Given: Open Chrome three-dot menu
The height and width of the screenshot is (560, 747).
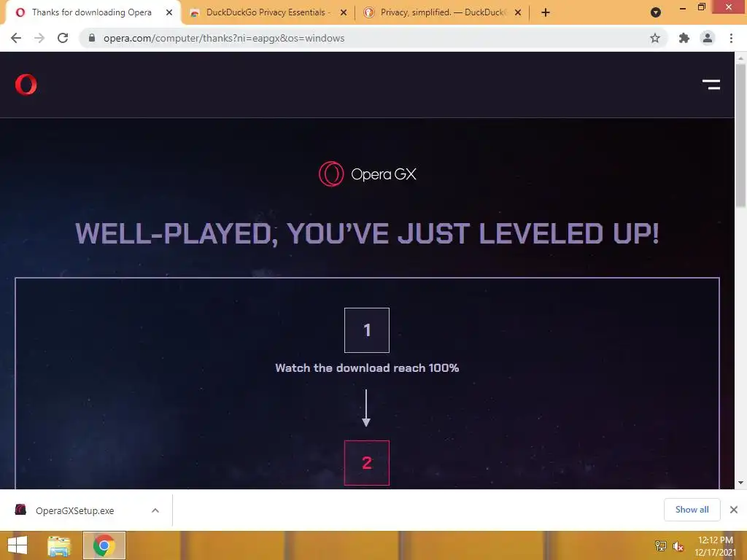Looking at the screenshot, I should (731, 38).
